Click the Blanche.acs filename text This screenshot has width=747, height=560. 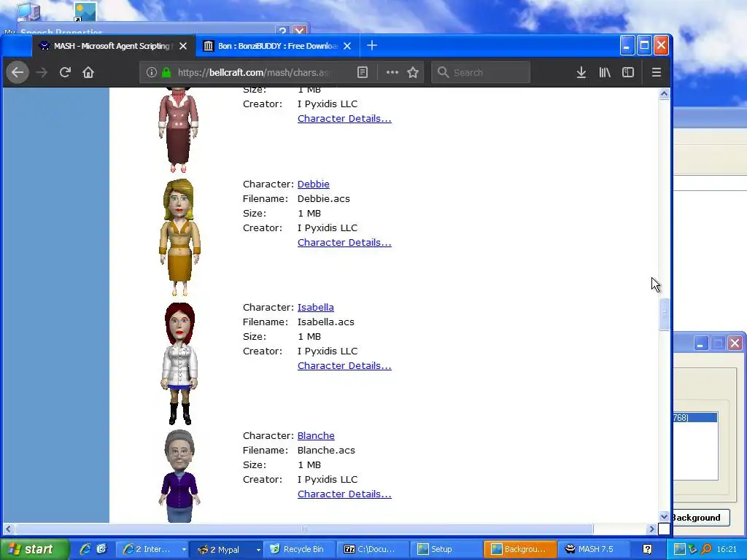point(326,451)
